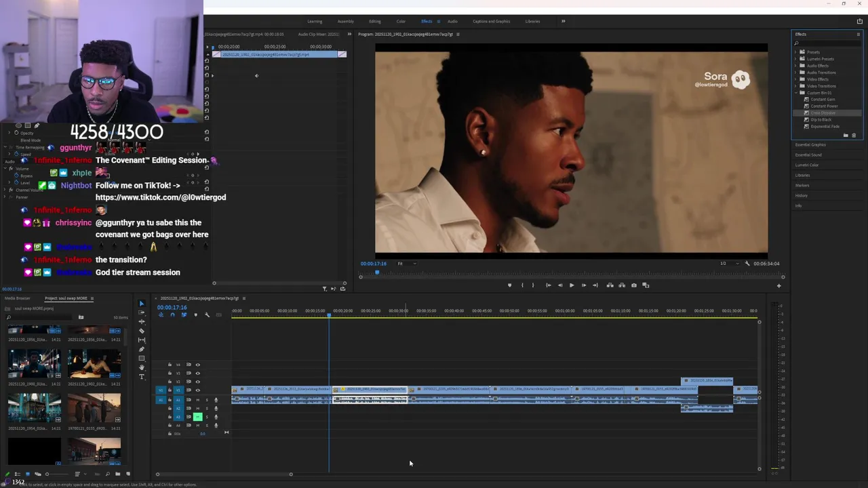This screenshot has height=488, width=868.
Task: Add marker in the Program monitor
Action: (x=509, y=285)
